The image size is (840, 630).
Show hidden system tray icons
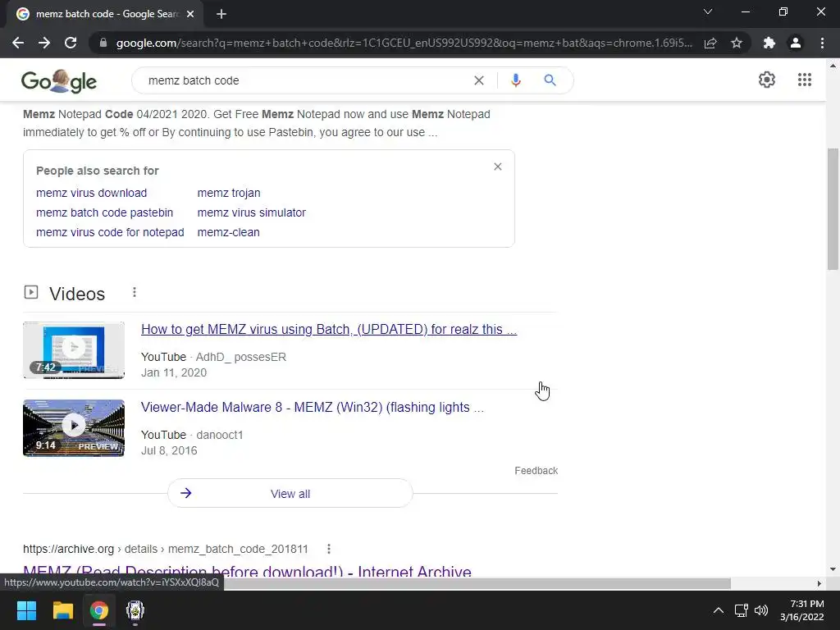tap(719, 610)
